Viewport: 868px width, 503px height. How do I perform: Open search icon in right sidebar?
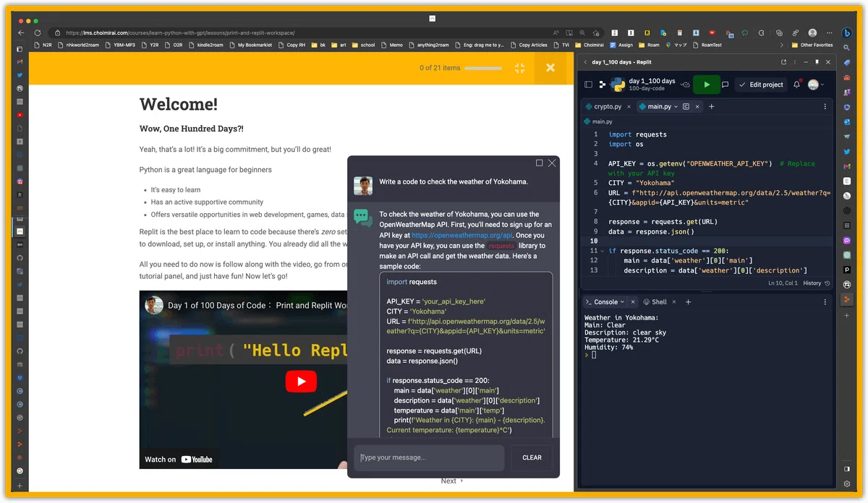[846, 48]
